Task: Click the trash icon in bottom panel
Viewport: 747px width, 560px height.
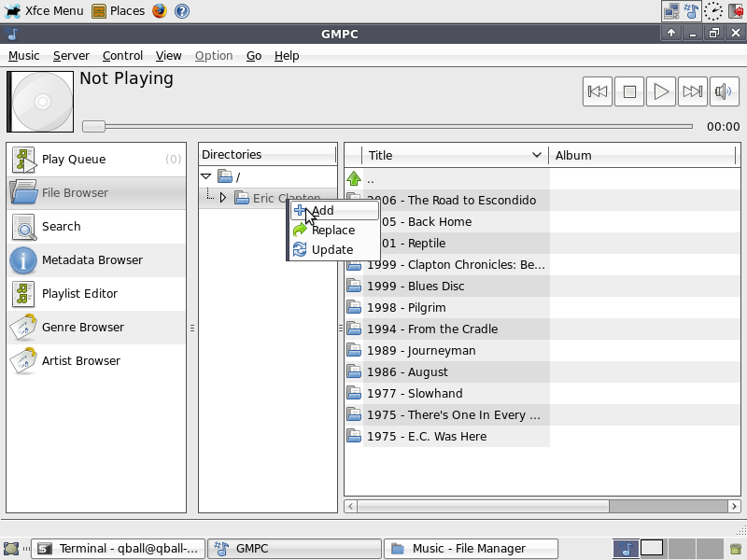Action: 736,548
